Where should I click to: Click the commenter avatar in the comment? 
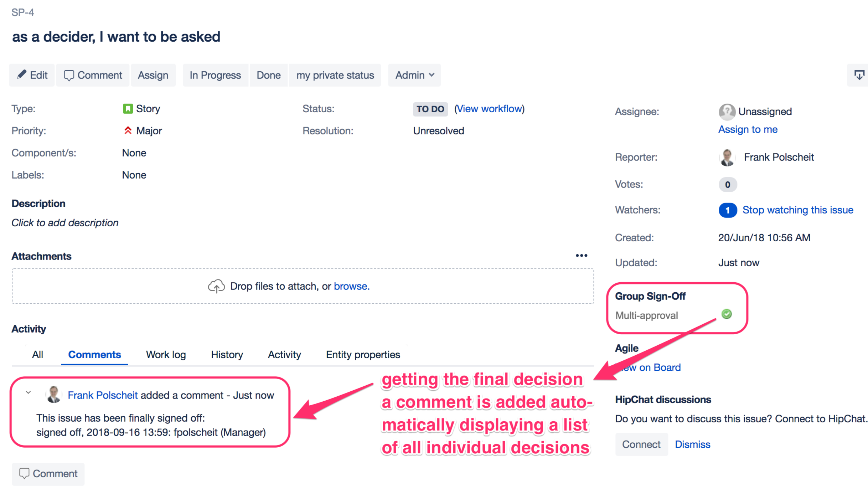54,395
